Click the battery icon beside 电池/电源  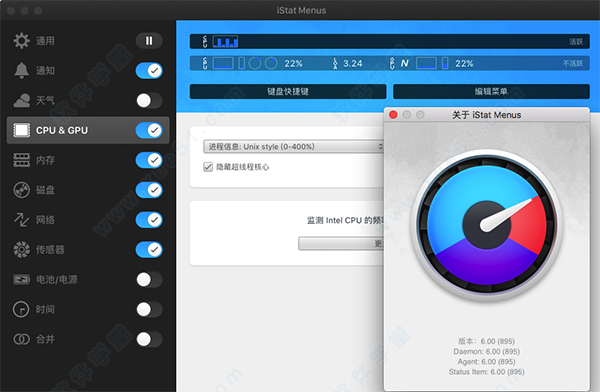21,279
